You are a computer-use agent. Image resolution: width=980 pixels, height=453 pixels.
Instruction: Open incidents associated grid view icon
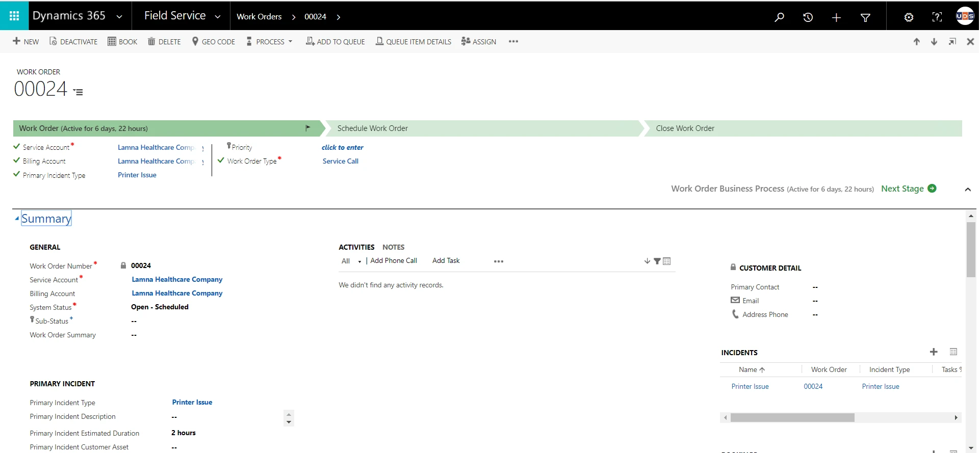pos(953,352)
